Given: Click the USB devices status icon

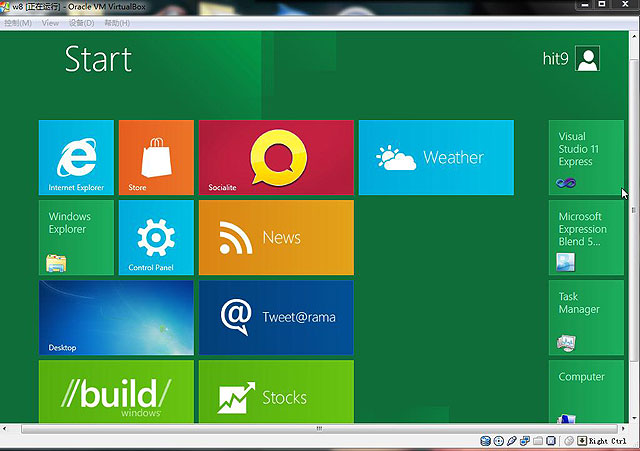Looking at the screenshot, I should (511, 441).
